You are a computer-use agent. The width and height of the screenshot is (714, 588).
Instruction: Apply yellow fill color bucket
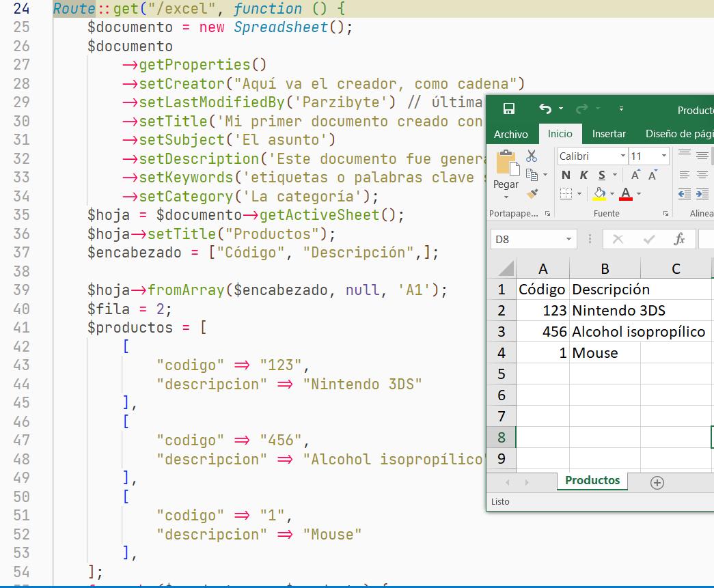click(600, 194)
